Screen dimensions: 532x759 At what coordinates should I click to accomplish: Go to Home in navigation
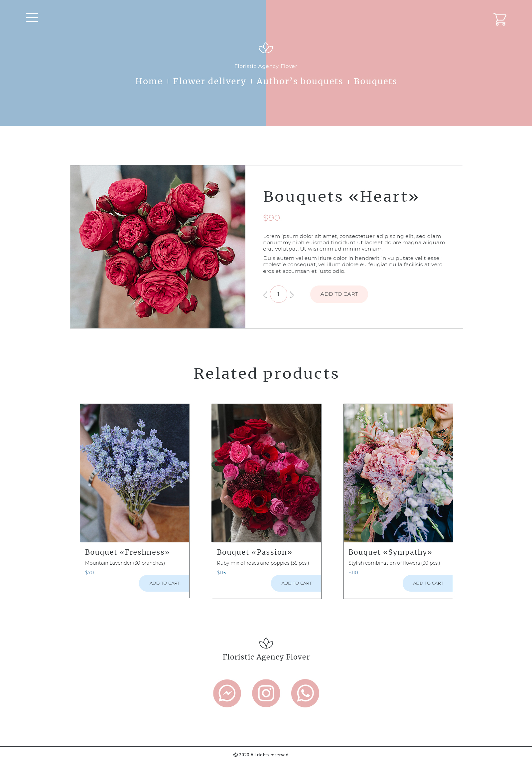point(149,81)
